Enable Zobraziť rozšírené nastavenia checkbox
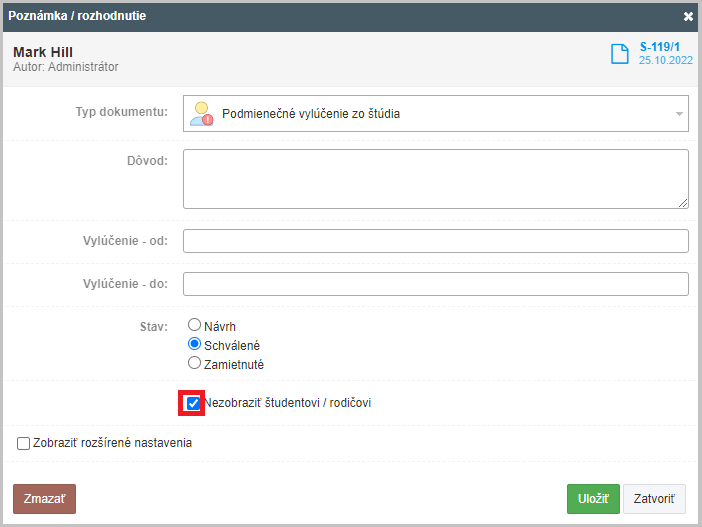702x527 pixels. (x=23, y=443)
